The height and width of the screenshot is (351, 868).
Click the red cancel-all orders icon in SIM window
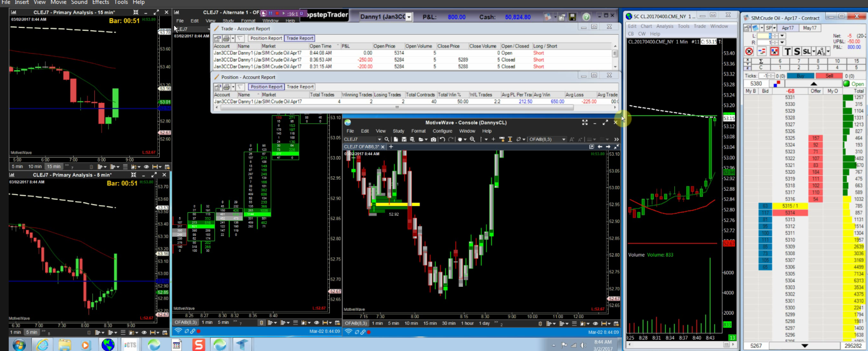pyautogui.click(x=749, y=51)
